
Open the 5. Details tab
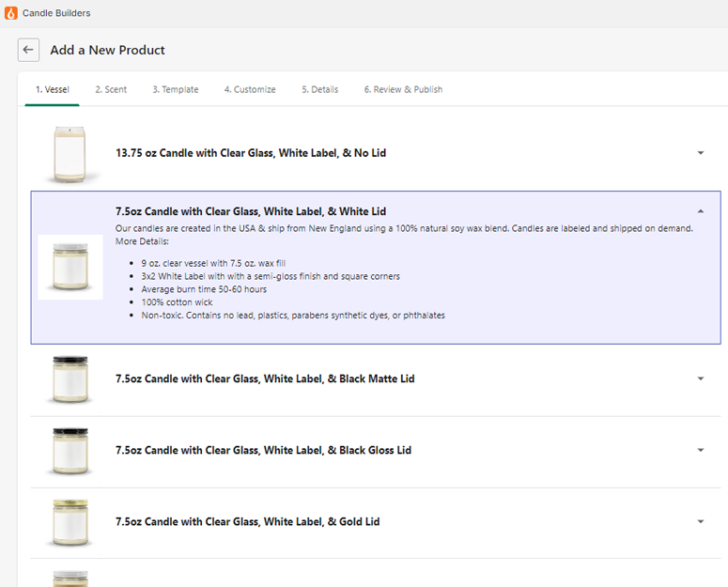[x=320, y=89]
